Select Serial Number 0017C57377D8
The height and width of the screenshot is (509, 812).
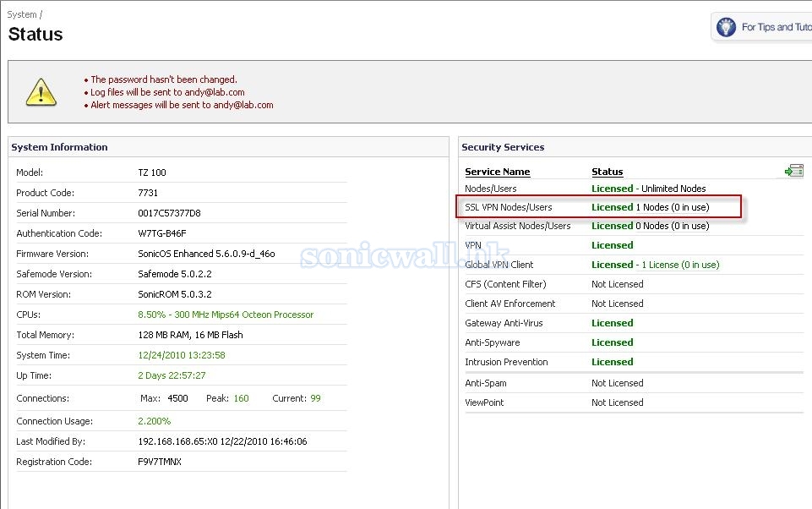coord(169,213)
